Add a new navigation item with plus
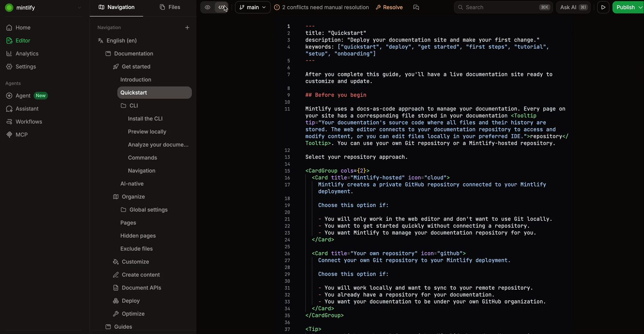 [187, 27]
